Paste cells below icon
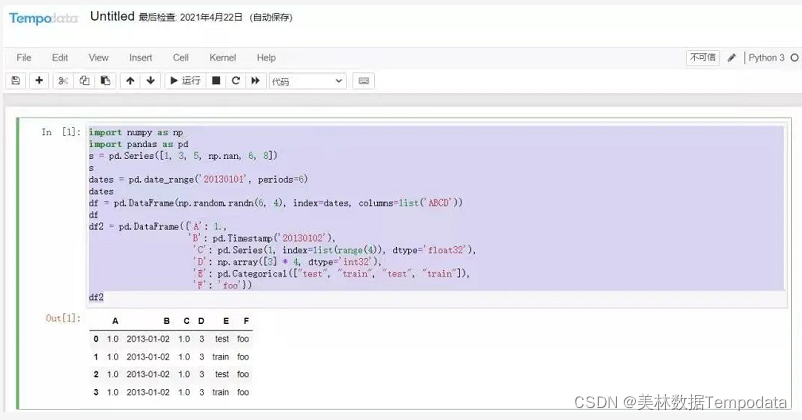Image resolution: width=802 pixels, height=420 pixels. 105,81
